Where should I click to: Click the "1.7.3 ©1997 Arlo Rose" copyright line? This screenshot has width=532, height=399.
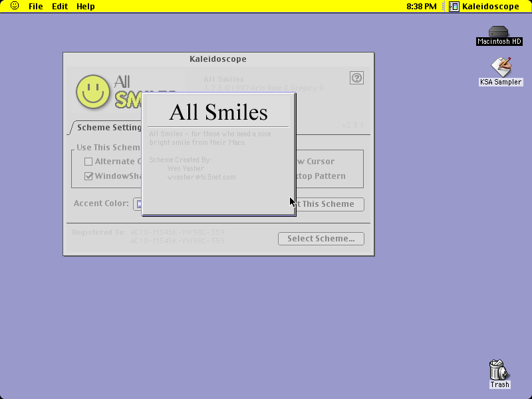(x=265, y=88)
